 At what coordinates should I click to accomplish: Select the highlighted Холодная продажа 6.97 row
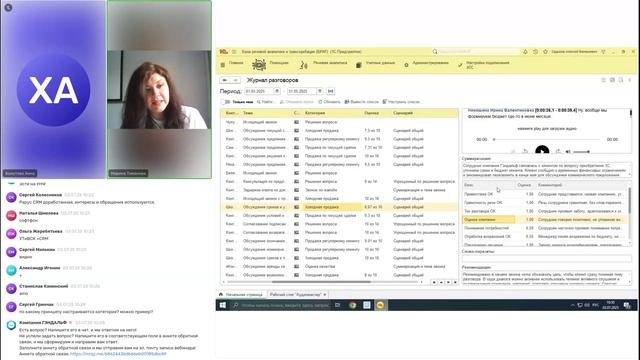pos(340,207)
